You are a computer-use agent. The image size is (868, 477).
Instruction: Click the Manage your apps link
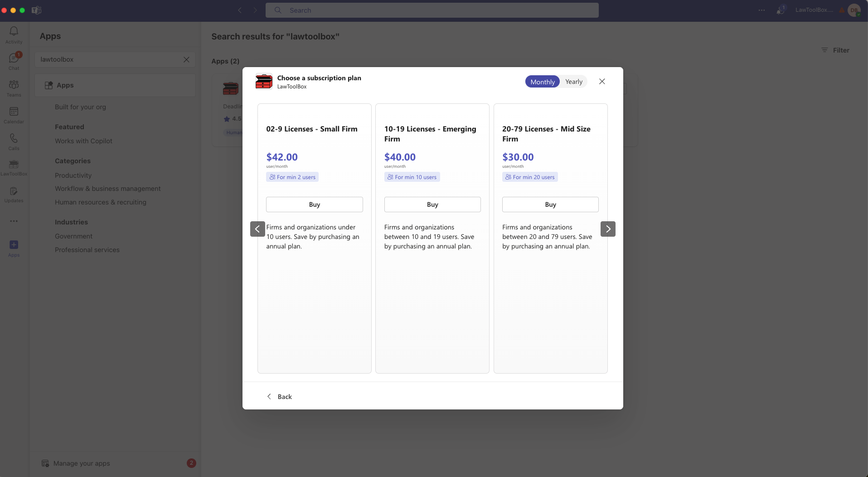coord(82,463)
